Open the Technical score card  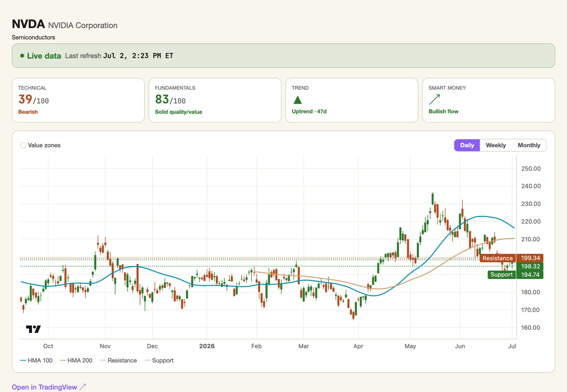tap(78, 100)
